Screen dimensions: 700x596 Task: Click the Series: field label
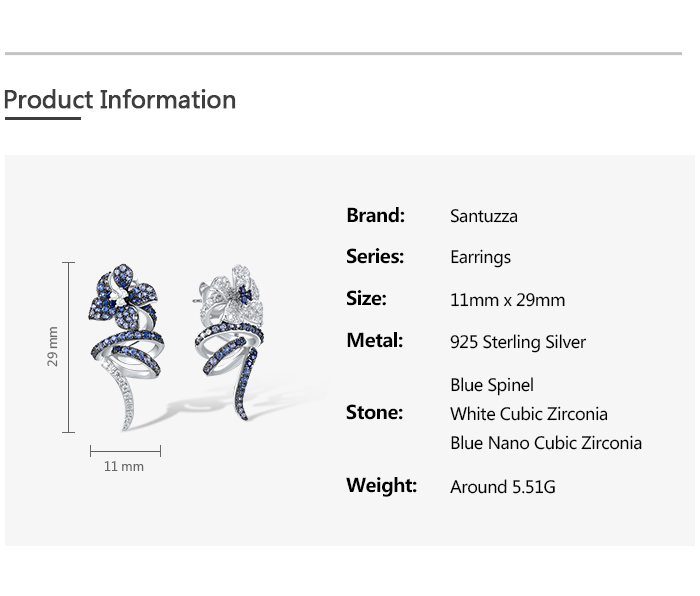[x=375, y=256]
